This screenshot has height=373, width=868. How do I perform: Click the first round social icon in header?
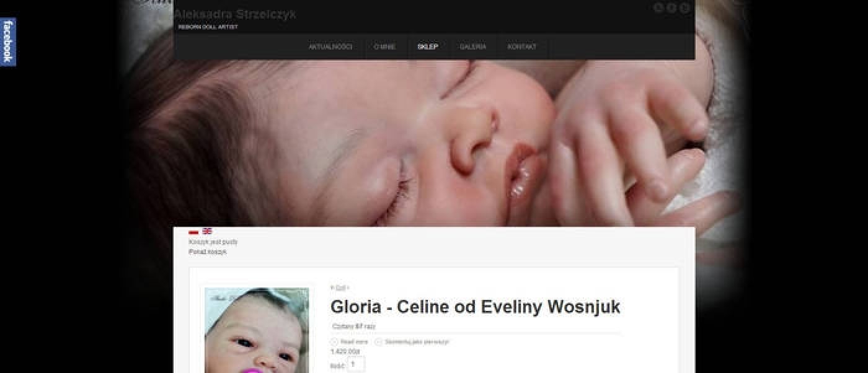(658, 8)
